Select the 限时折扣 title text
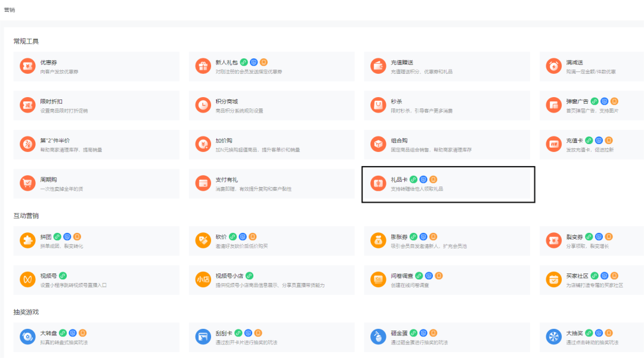Image resolution: width=644 pixels, height=358 pixels. click(x=51, y=101)
